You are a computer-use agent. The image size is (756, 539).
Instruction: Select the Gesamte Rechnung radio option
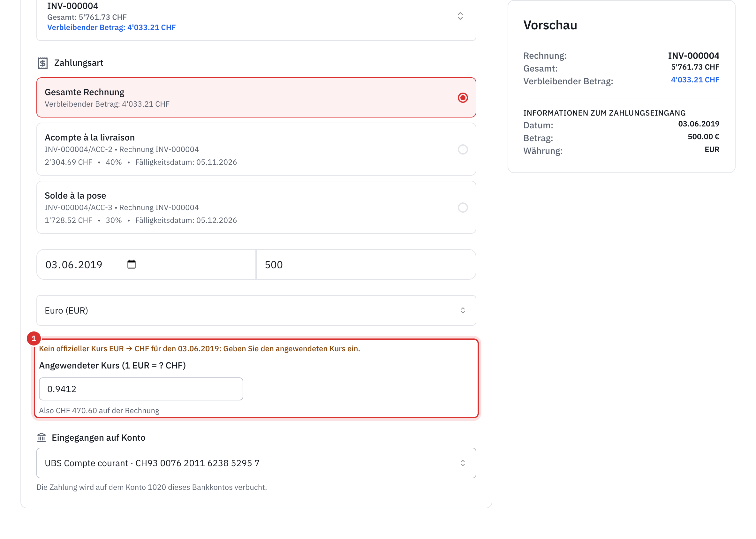[463, 98]
